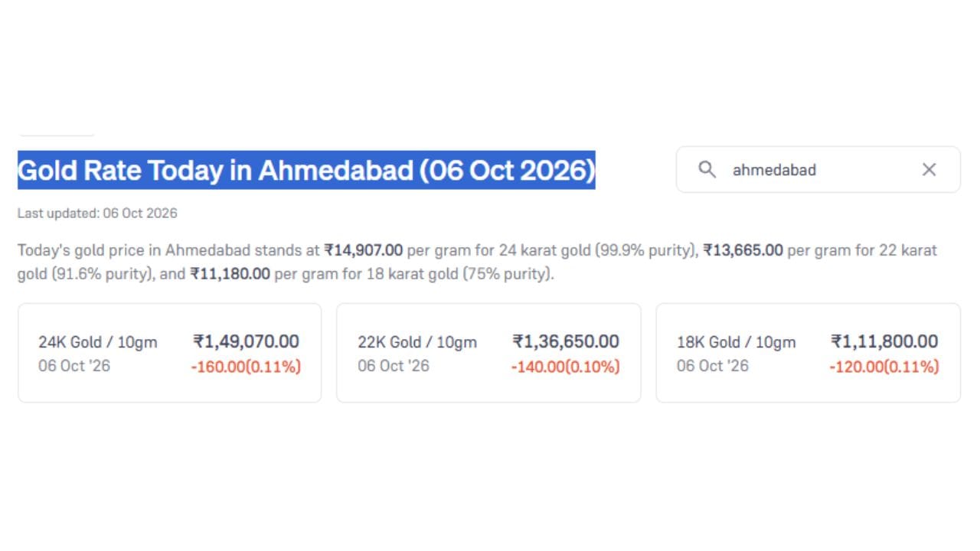Click inside the ahmedabad search field

[818, 169]
